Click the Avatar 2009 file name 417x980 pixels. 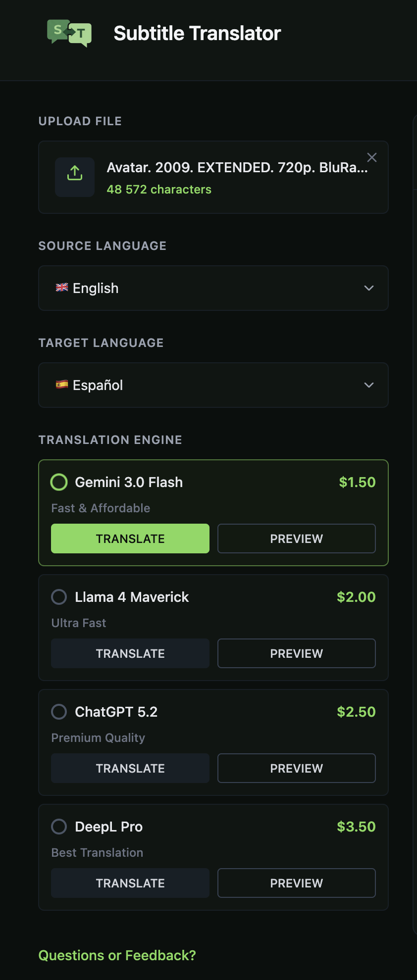[x=237, y=168]
